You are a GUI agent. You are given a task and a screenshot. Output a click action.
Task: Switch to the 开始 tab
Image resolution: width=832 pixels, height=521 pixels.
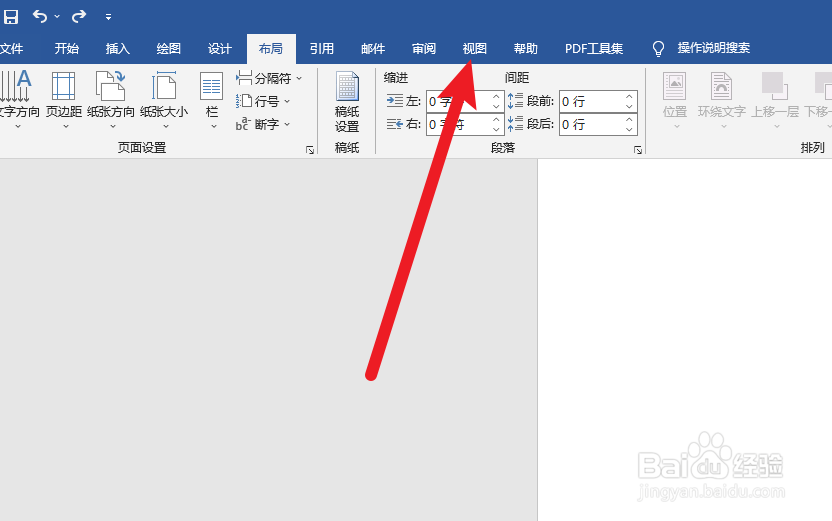67,49
